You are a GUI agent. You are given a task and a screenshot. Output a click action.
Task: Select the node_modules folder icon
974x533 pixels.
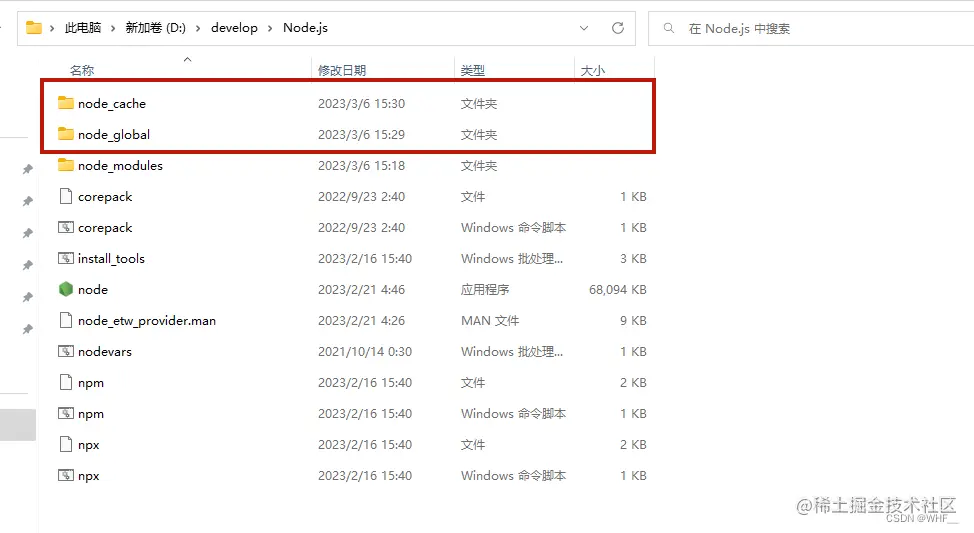(66, 165)
